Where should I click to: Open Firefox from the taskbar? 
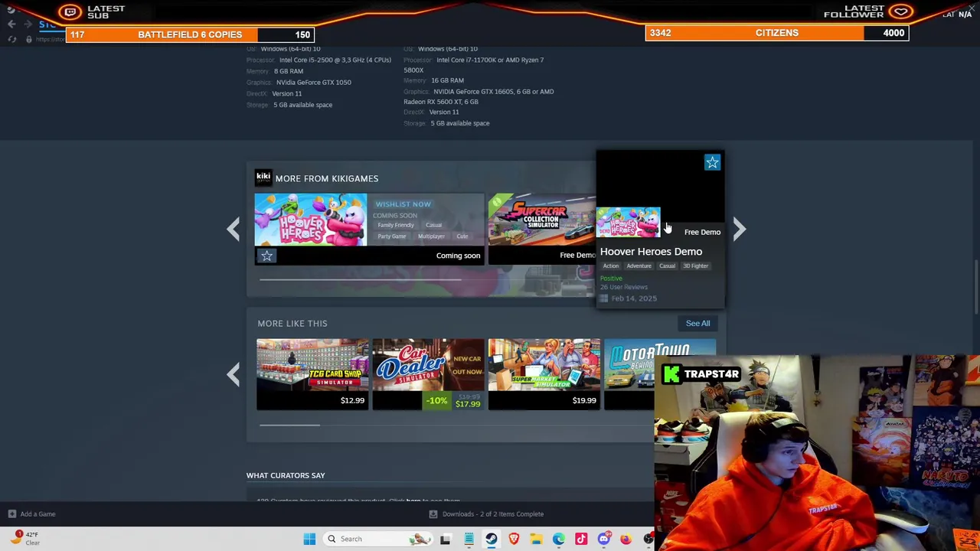point(626,539)
